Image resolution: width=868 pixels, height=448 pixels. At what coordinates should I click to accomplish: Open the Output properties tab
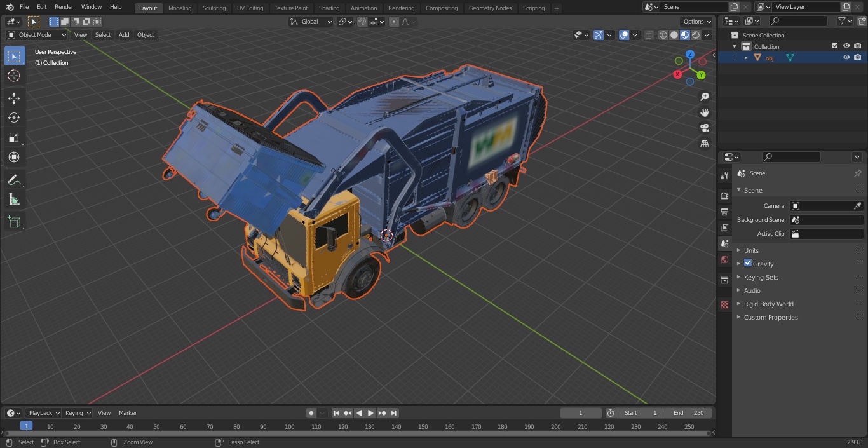tap(724, 212)
